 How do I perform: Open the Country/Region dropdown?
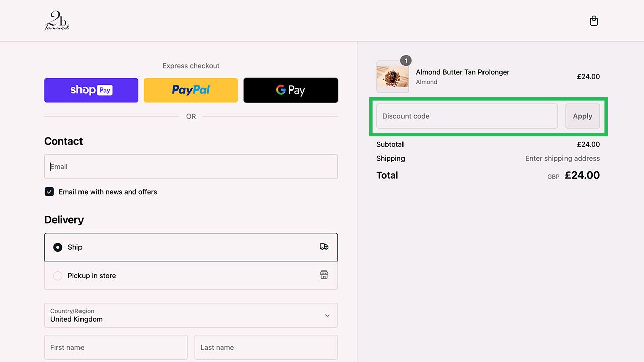[x=191, y=315]
